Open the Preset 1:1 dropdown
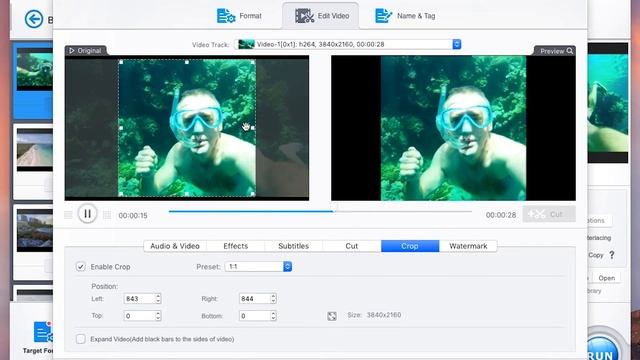 coord(258,267)
